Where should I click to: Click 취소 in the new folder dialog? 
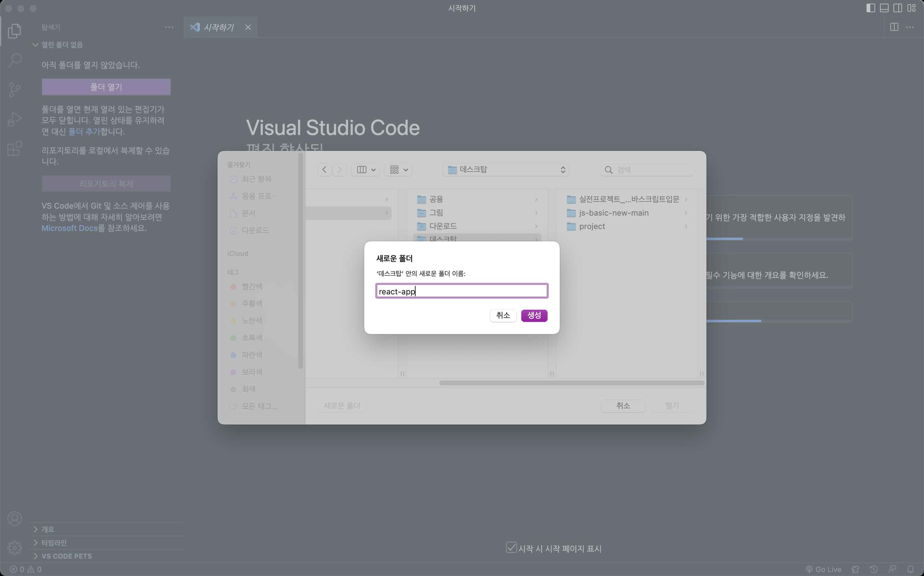tap(503, 315)
